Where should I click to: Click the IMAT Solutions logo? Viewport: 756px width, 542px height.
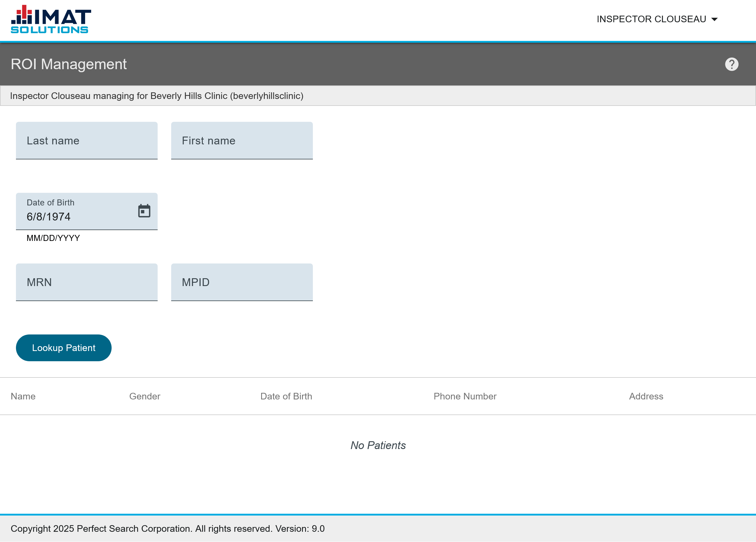click(51, 19)
